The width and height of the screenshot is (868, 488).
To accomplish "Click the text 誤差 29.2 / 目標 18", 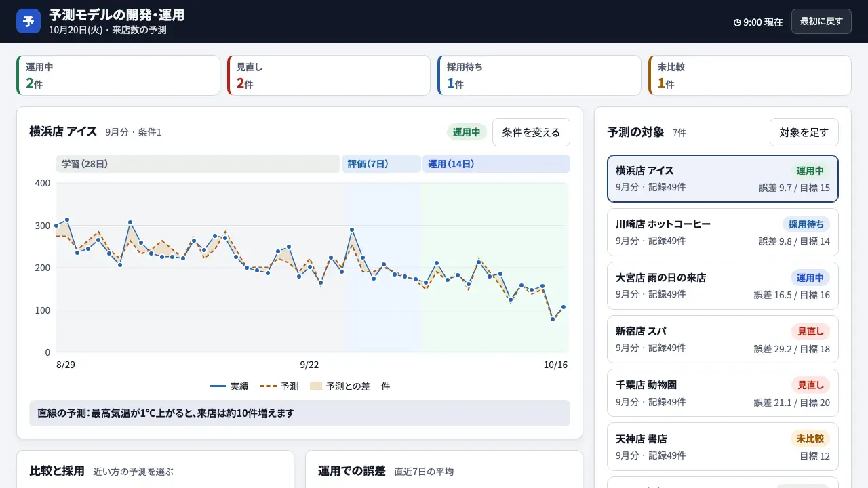I will 792,348.
